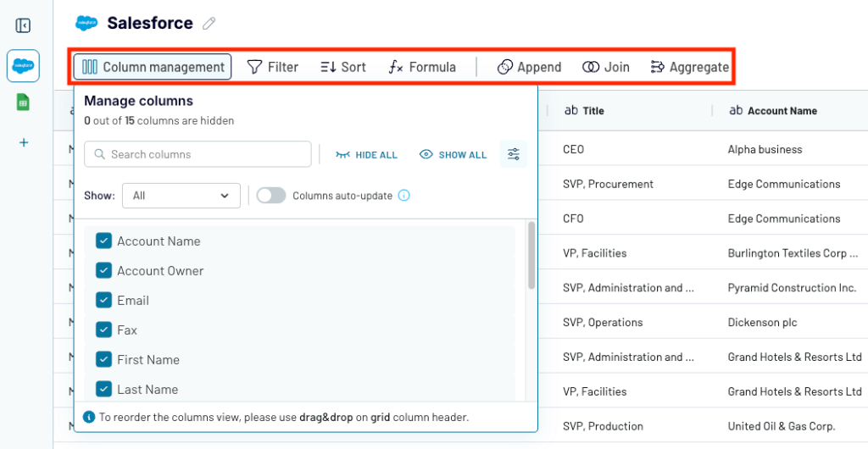Screen dimensions: 868x449
Task: Open the column settings sliders icon
Action: tap(514, 154)
